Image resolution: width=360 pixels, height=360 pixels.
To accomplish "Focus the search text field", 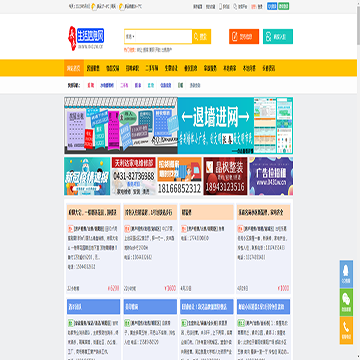I will click(164, 36).
